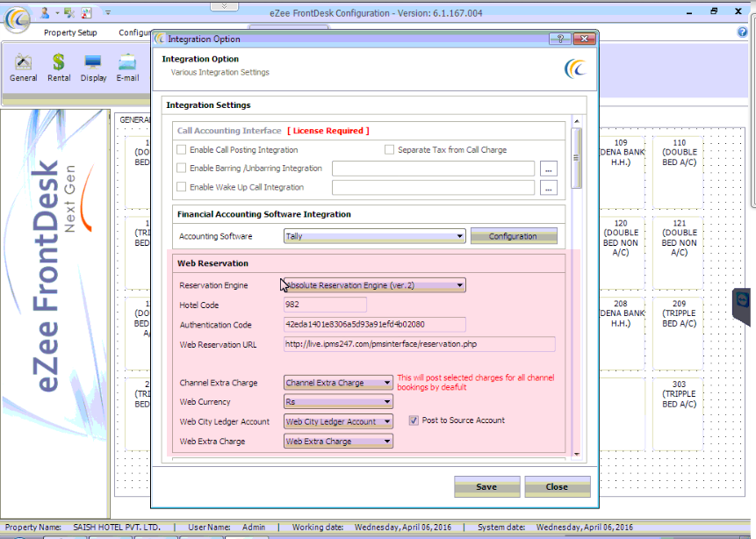Click the Barring/Unbarring Integration text field

coord(433,169)
